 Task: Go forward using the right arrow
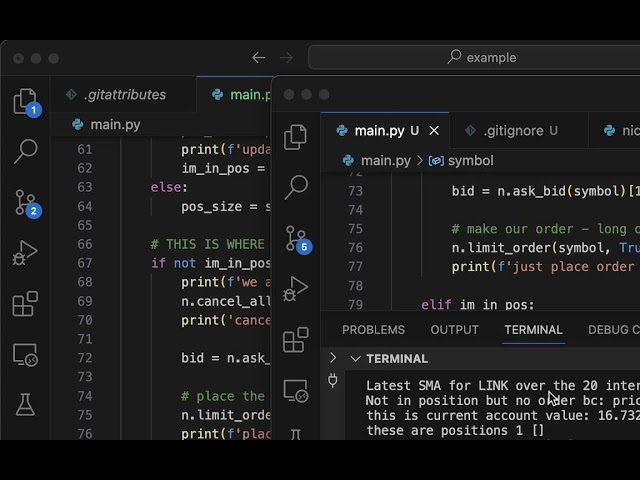286,58
